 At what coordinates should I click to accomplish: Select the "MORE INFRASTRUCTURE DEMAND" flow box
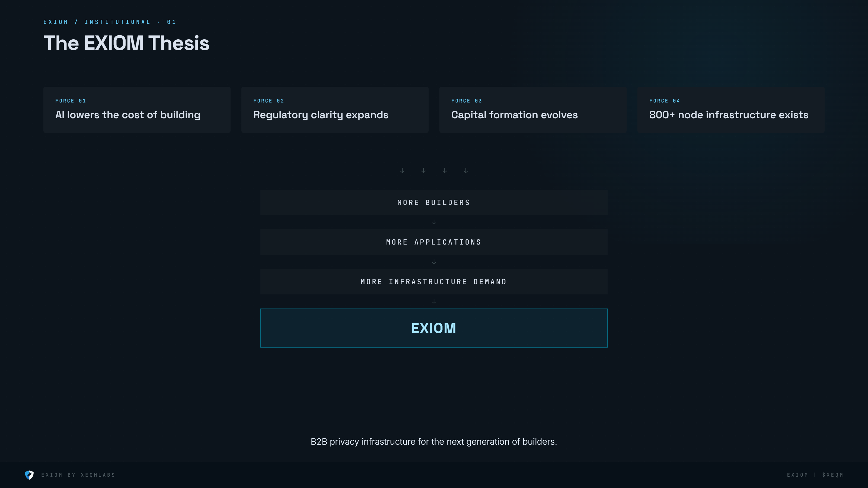(434, 282)
